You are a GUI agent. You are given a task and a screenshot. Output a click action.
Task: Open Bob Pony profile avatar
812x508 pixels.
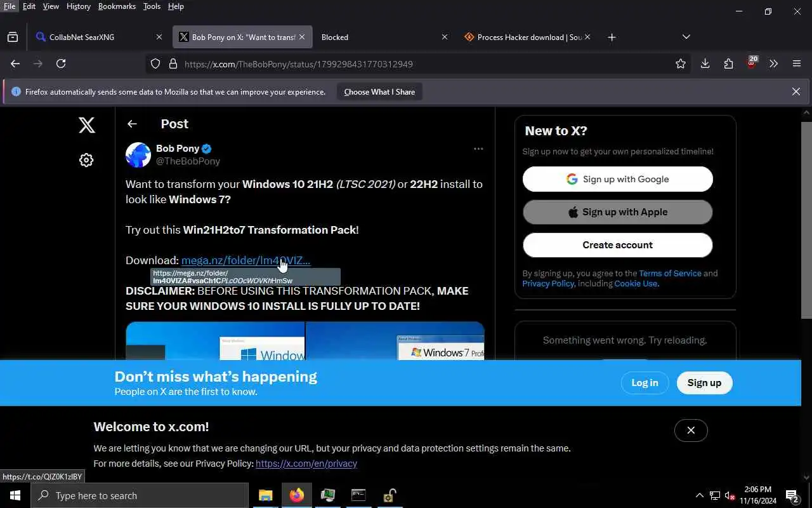[x=138, y=154]
